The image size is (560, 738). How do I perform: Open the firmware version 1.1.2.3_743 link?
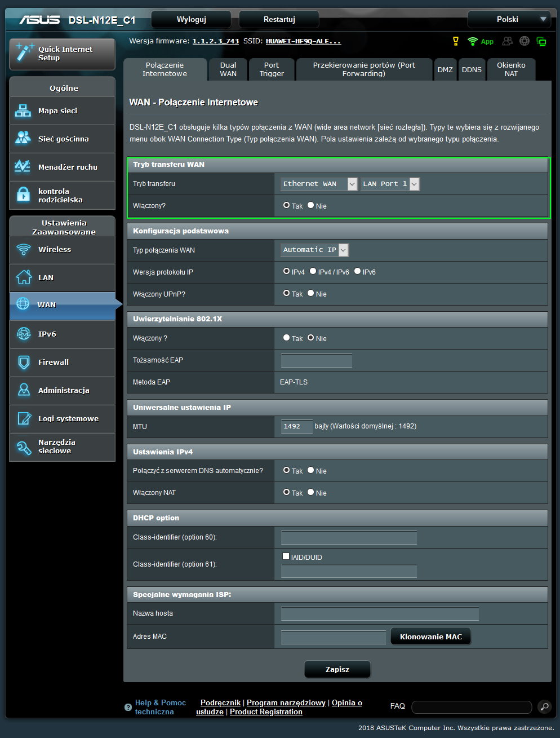(x=215, y=41)
